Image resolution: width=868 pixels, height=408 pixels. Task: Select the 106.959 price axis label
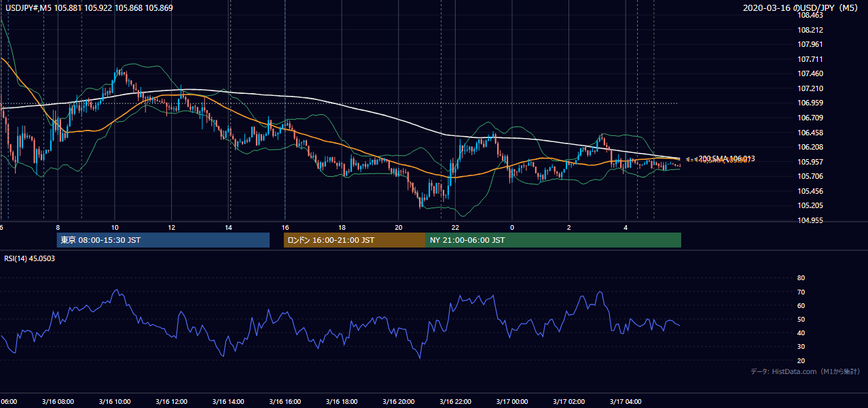(811, 103)
